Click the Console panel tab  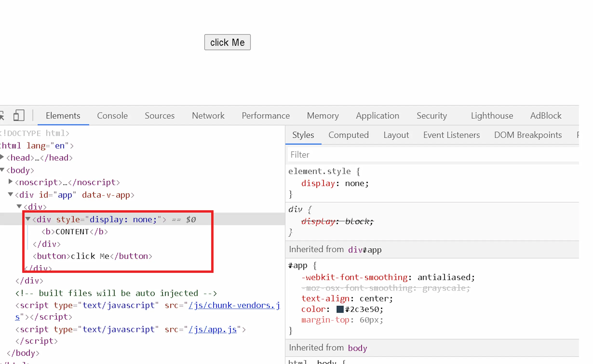(x=112, y=115)
